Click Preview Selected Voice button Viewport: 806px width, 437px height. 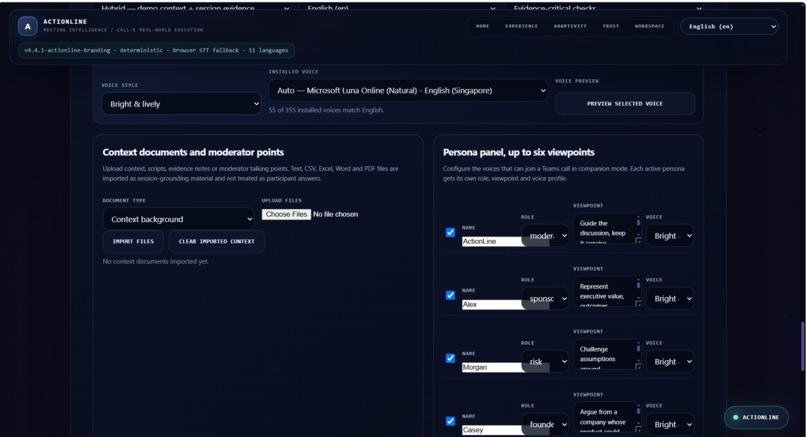tap(625, 104)
